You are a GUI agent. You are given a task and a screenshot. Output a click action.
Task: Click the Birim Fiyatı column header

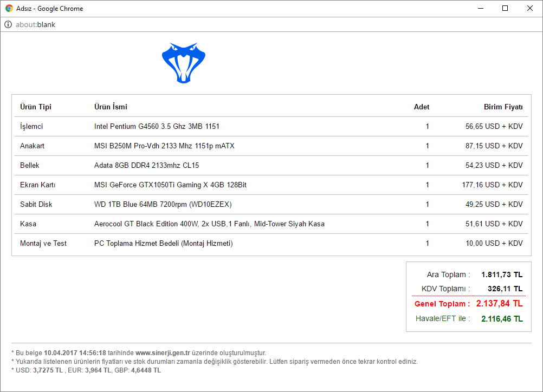click(x=503, y=107)
